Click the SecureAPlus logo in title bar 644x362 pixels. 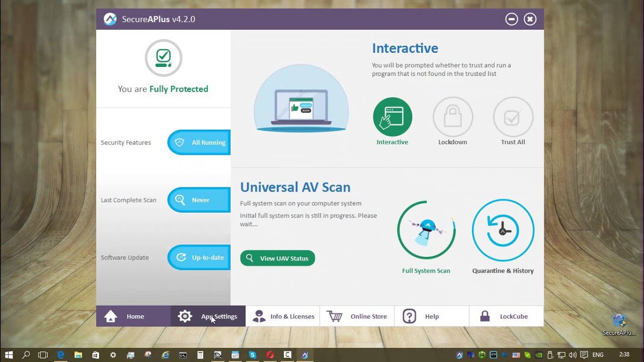point(110,19)
